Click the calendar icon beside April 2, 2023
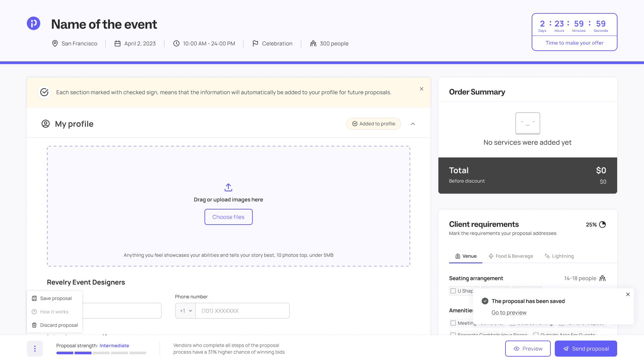This screenshot has width=644, height=362. point(117,44)
